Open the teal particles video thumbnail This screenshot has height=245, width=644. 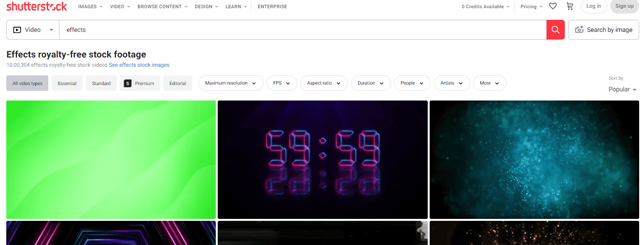click(534, 160)
